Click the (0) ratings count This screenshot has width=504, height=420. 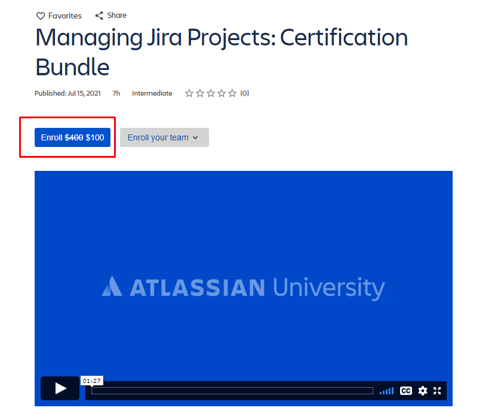click(245, 93)
